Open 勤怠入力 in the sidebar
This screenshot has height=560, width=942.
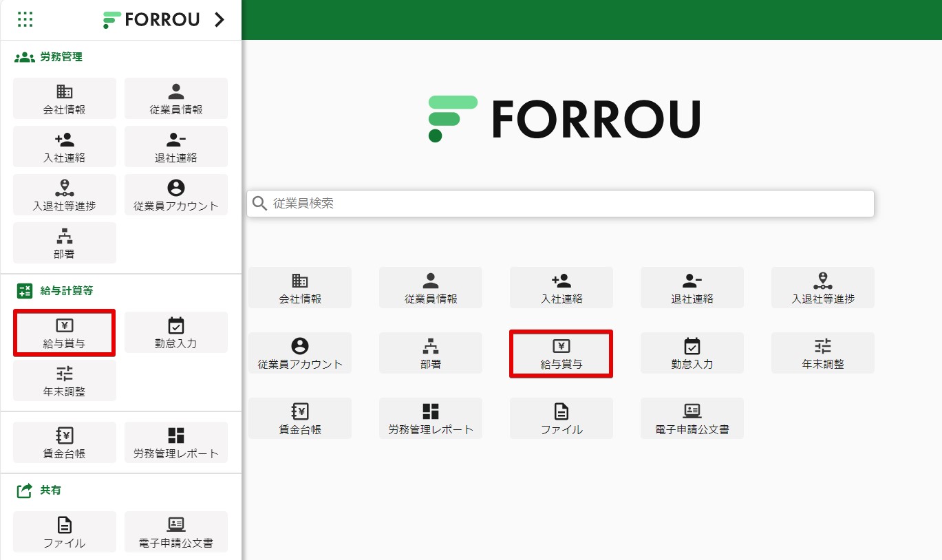click(176, 332)
